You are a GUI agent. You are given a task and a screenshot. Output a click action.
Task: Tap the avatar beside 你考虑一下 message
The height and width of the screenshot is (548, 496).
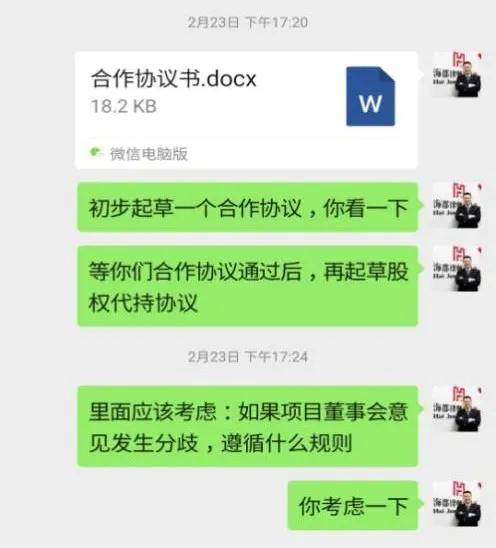point(457,504)
